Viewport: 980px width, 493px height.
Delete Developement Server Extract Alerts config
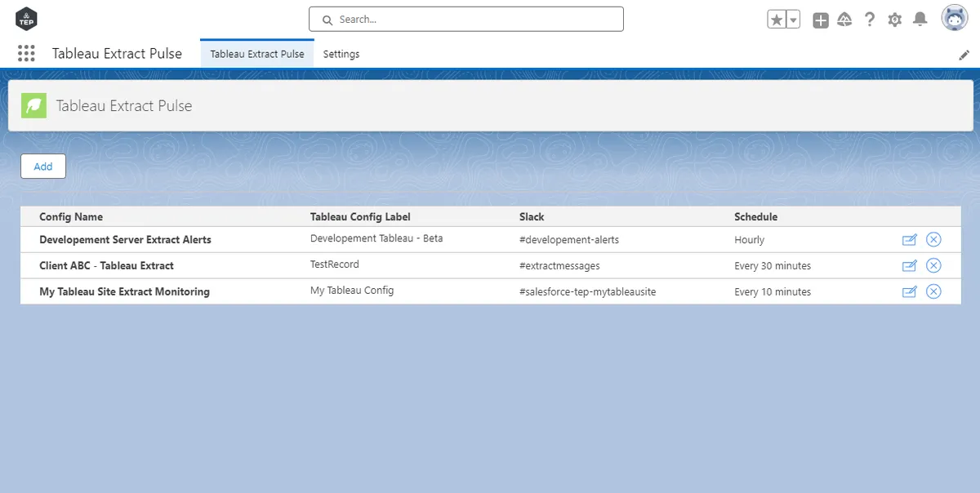tap(933, 239)
